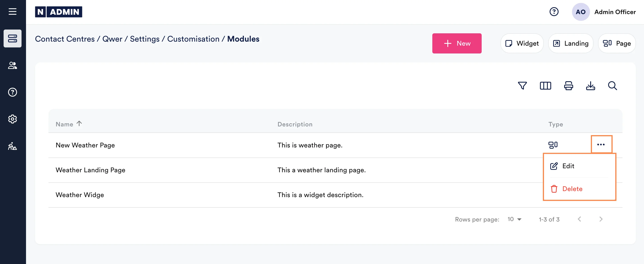644x264 pixels.
Task: Toggle the Page type filter
Action: click(x=616, y=43)
